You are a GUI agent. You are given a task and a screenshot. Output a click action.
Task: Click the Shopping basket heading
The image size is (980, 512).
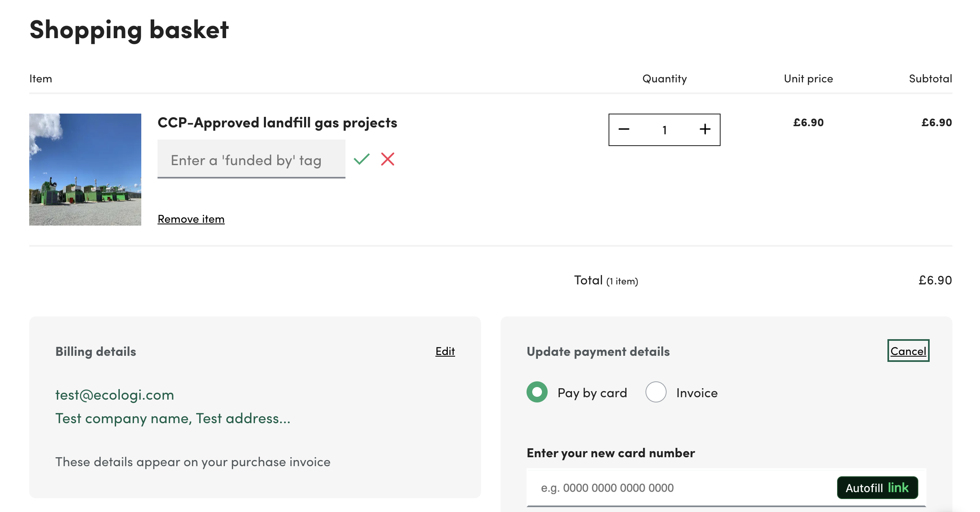(129, 30)
